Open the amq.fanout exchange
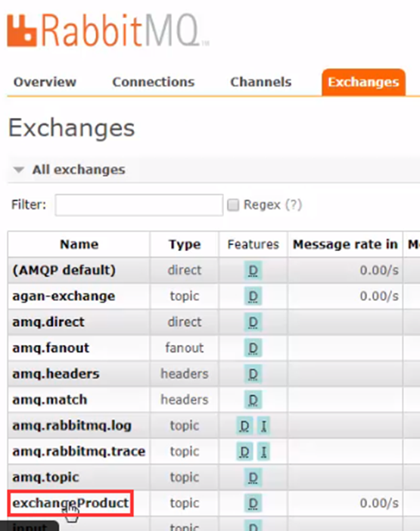 click(x=51, y=348)
